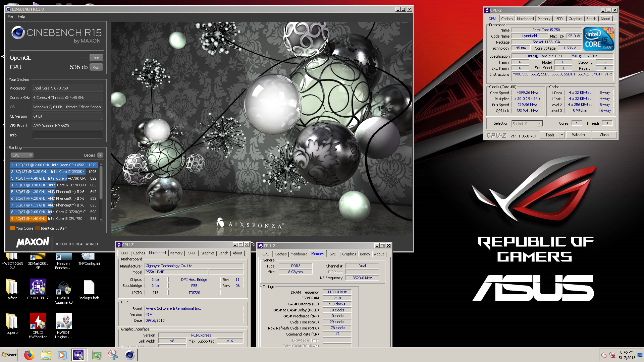Select ranking entry 3 Core i7-4770K
The image size is (644, 362).
click(x=54, y=178)
